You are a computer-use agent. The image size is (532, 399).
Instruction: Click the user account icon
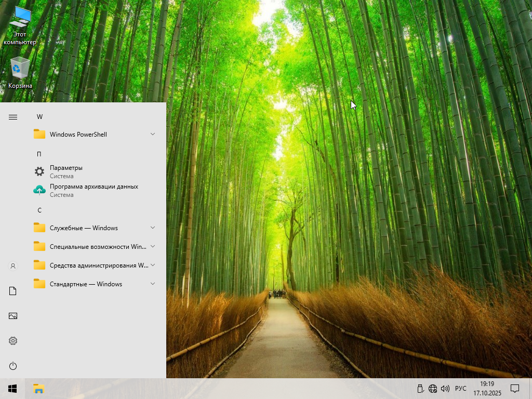tap(13, 266)
